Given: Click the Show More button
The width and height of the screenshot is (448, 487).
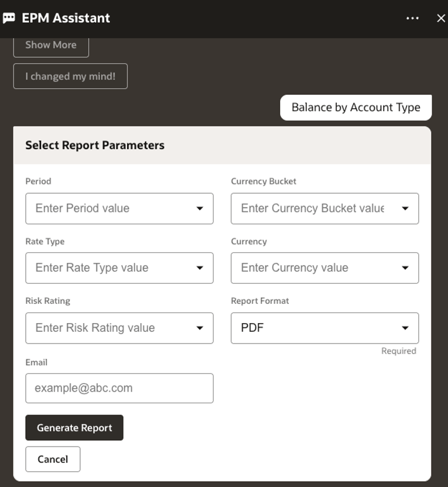Looking at the screenshot, I should (50, 44).
